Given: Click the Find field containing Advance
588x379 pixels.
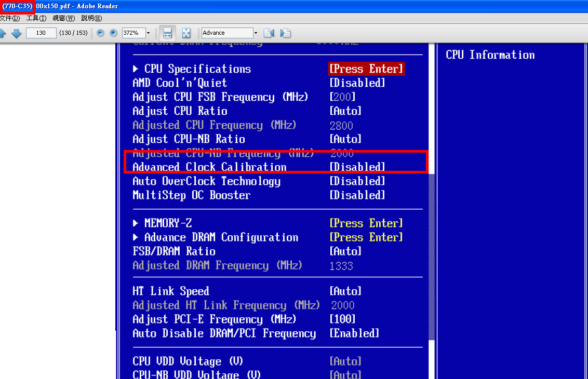Looking at the screenshot, I should tap(227, 33).
